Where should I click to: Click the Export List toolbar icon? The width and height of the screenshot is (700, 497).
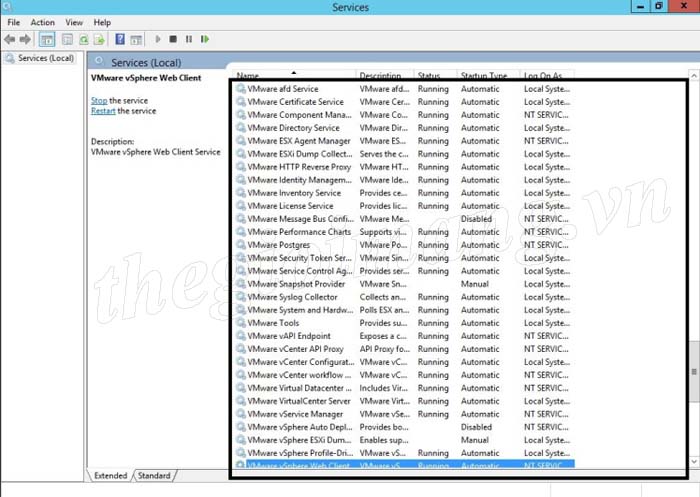click(x=99, y=40)
